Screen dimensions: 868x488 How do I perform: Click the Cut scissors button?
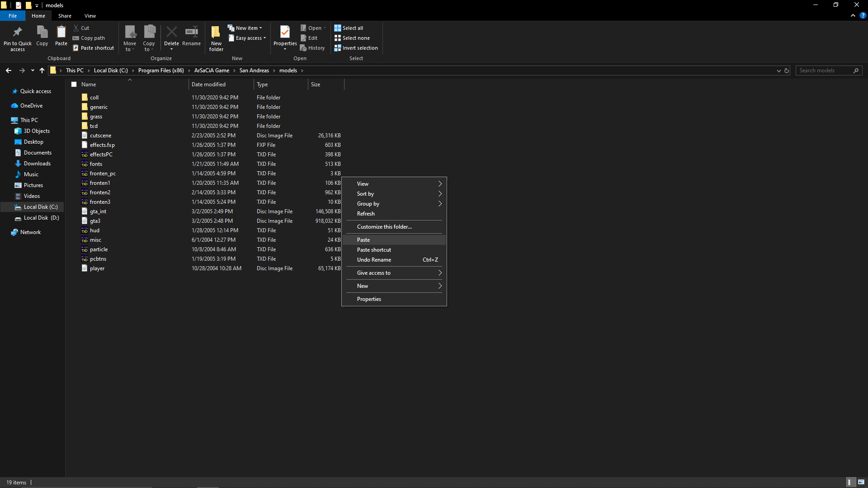pos(81,28)
